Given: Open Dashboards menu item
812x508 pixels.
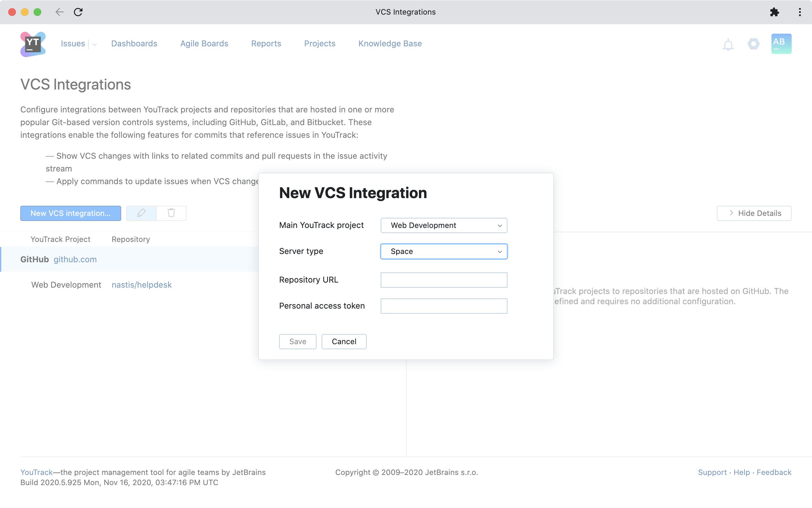Looking at the screenshot, I should point(134,44).
